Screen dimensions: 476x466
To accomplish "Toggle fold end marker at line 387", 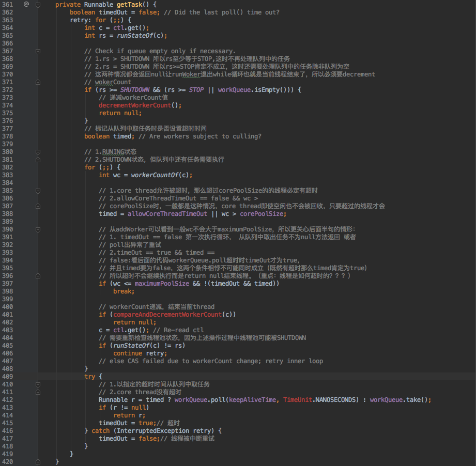I will click(38, 206).
